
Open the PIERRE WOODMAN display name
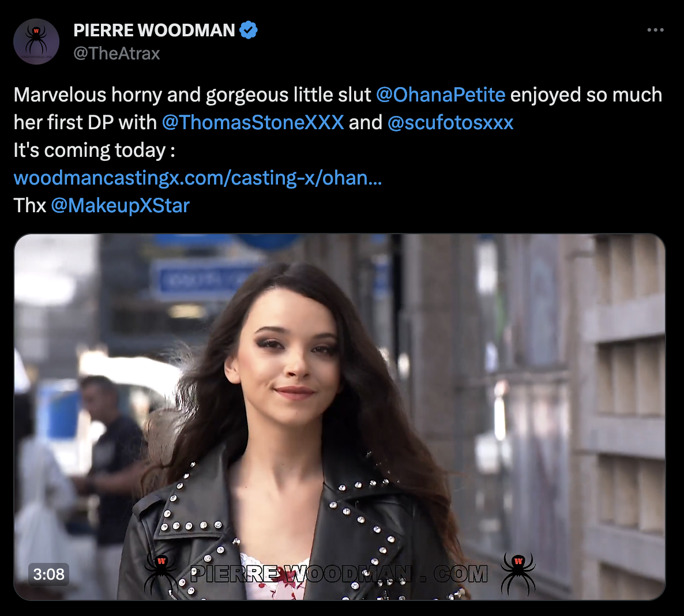tap(155, 30)
